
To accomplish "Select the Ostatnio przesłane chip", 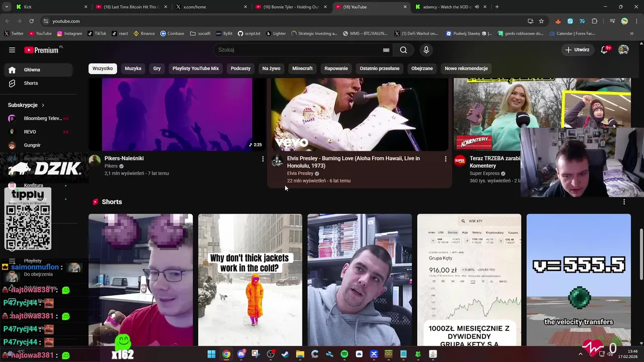I will point(379,68).
